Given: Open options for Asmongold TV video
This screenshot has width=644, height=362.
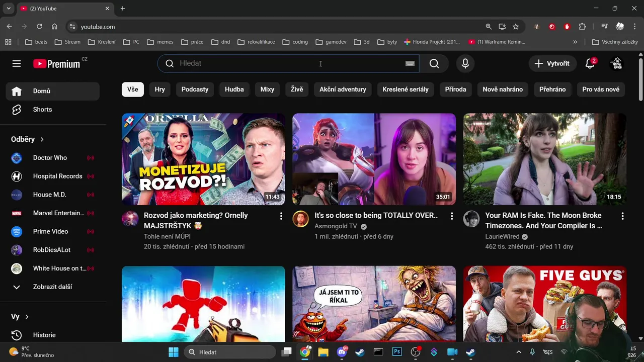Looking at the screenshot, I should [452, 216].
